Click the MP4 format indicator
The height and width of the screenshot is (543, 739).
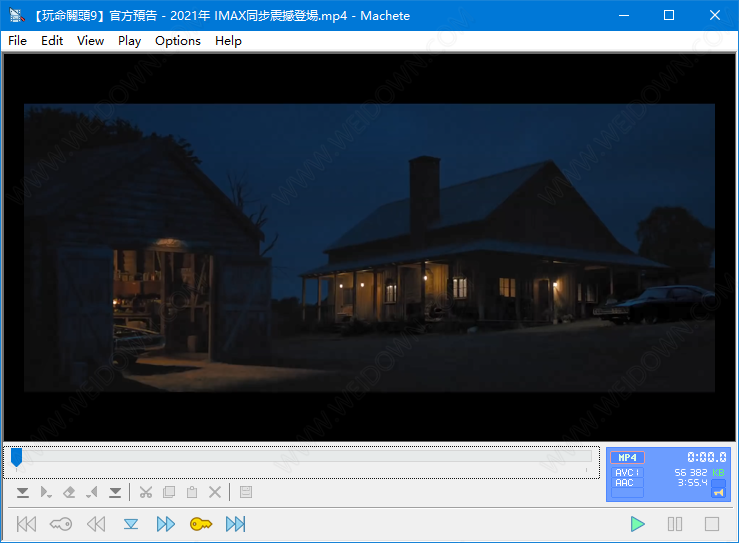pyautogui.click(x=627, y=458)
